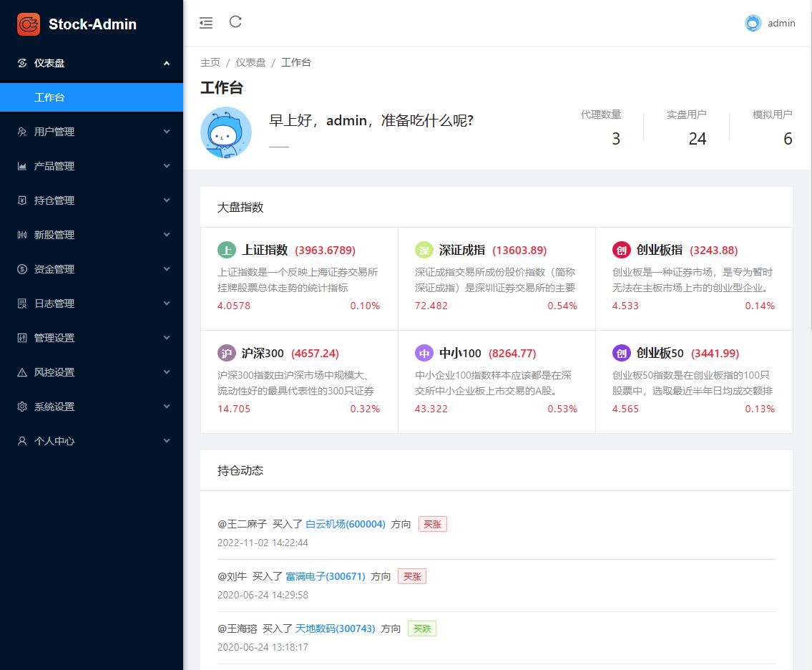The image size is (812, 670).
Task: Open the 白云机场(600004) stock link
Action: pos(346,524)
